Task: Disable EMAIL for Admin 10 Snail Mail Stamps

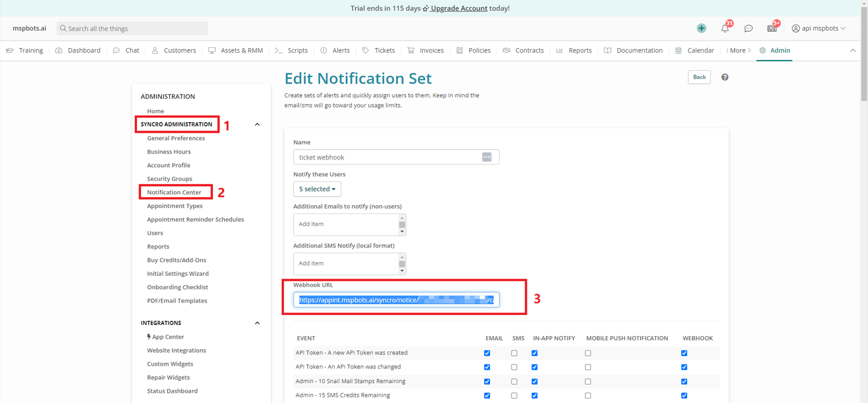Action: [487, 381]
